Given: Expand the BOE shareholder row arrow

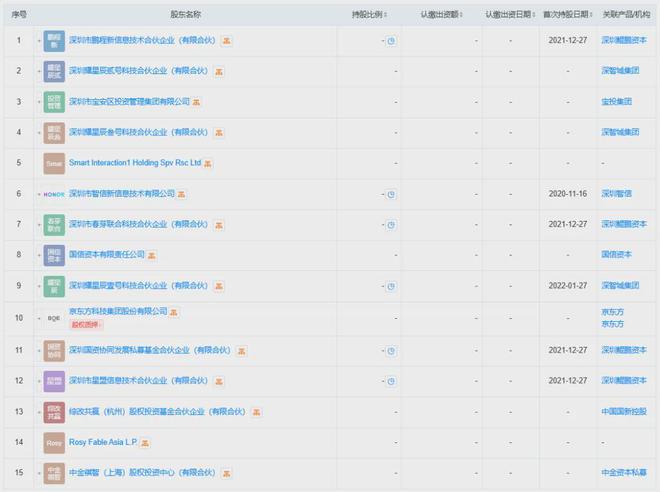Looking at the screenshot, I should click(x=39, y=318).
